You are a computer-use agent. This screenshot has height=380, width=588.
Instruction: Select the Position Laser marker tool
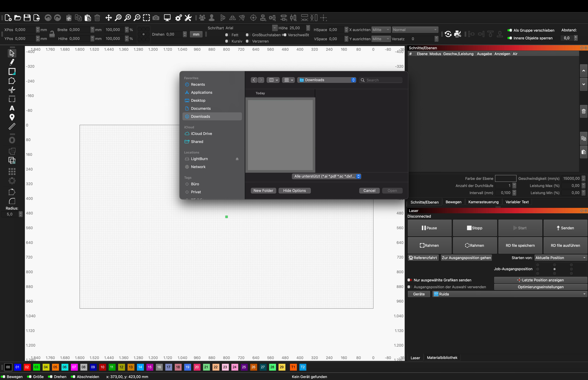12,117
